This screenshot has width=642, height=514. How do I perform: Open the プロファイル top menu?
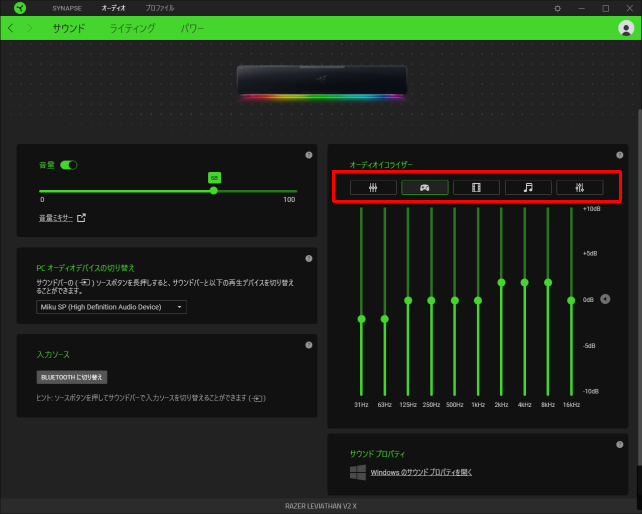click(x=159, y=8)
